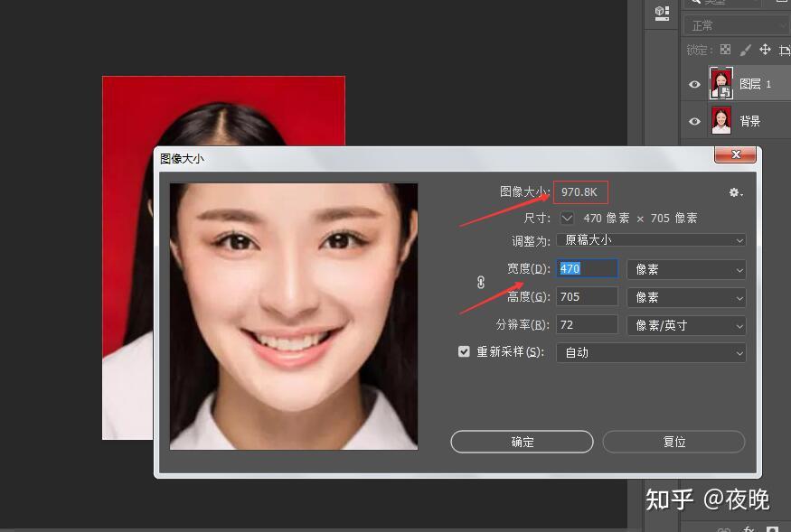Click the lock position move icon
The width and height of the screenshot is (791, 532).
(x=765, y=50)
